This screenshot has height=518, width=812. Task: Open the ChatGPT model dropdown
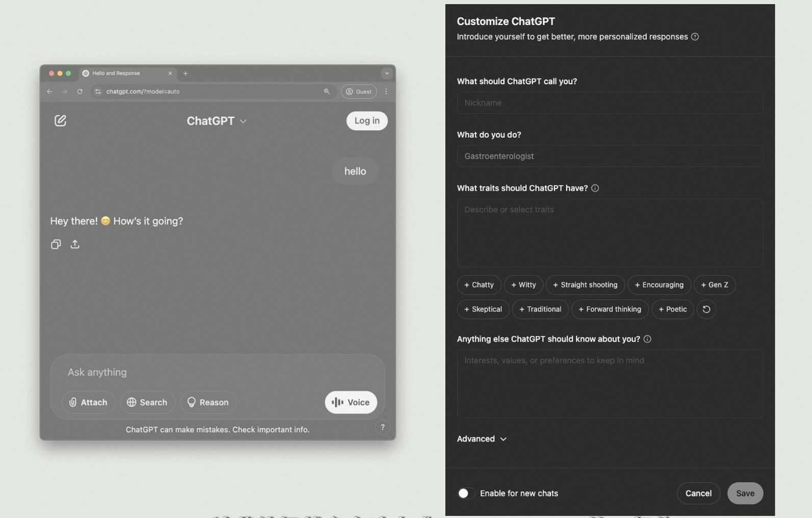coord(217,121)
